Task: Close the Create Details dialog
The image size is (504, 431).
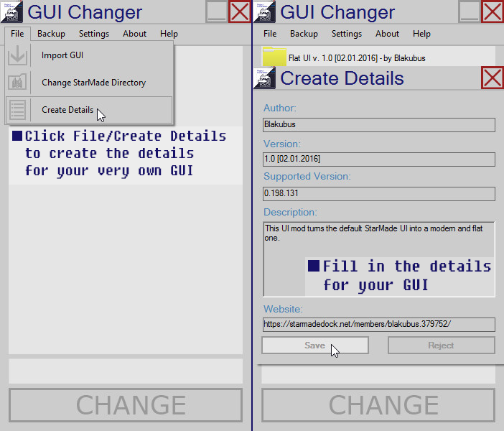Action: coord(493,78)
